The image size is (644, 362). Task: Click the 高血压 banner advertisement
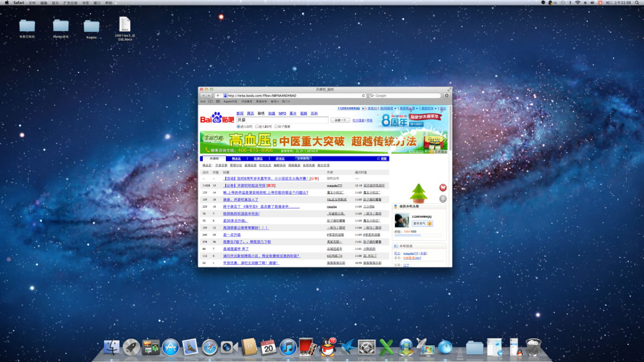[323, 142]
